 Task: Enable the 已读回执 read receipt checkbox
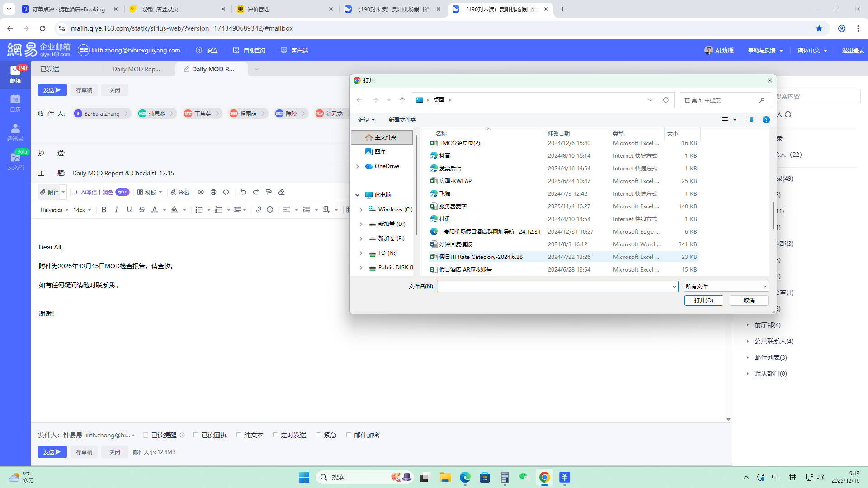pos(196,435)
